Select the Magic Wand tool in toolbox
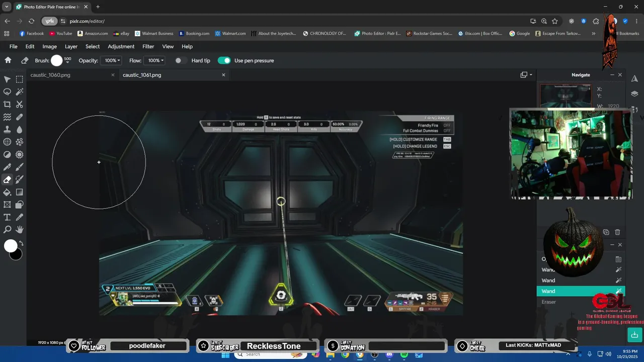Screen dimensions: 644x362 [20, 92]
